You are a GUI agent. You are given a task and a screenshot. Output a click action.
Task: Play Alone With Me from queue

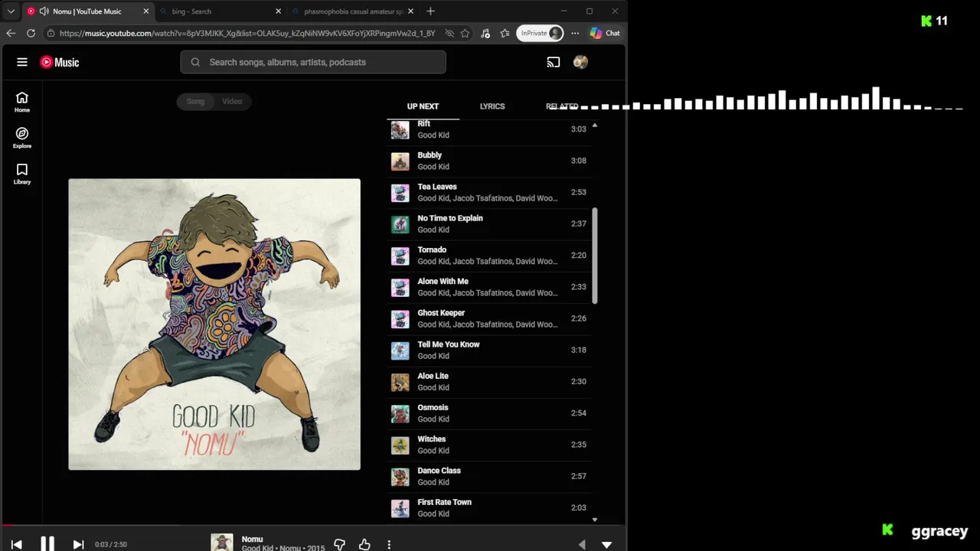pos(488,287)
